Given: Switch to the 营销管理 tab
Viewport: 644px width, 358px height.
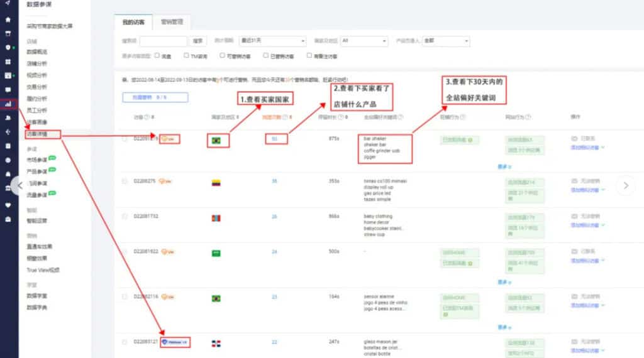Looking at the screenshot, I should click(172, 22).
